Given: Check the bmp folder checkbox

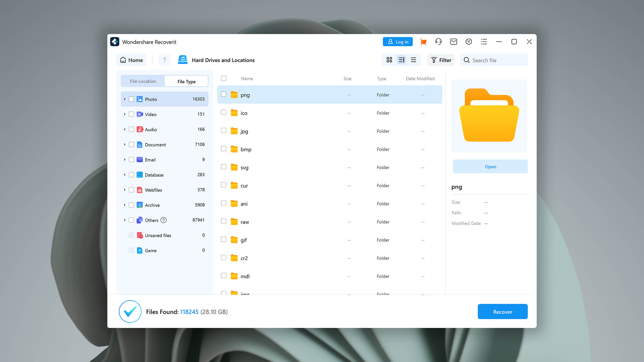Looking at the screenshot, I should (x=224, y=149).
